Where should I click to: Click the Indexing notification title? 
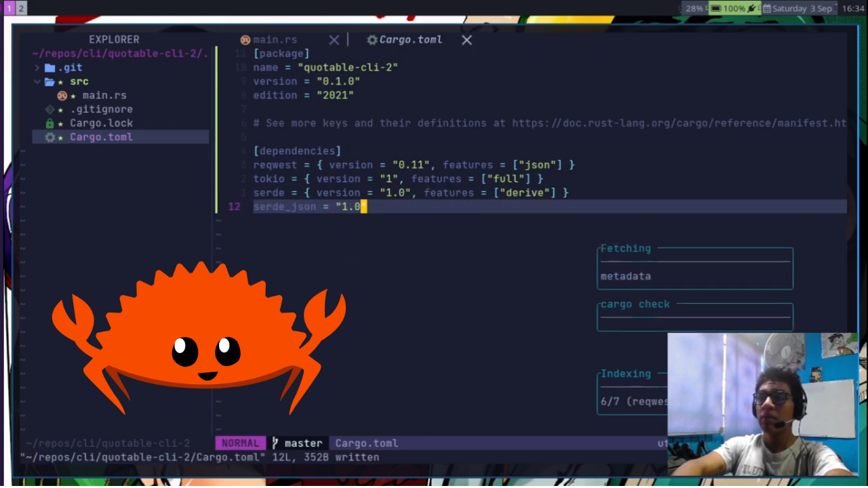625,373
